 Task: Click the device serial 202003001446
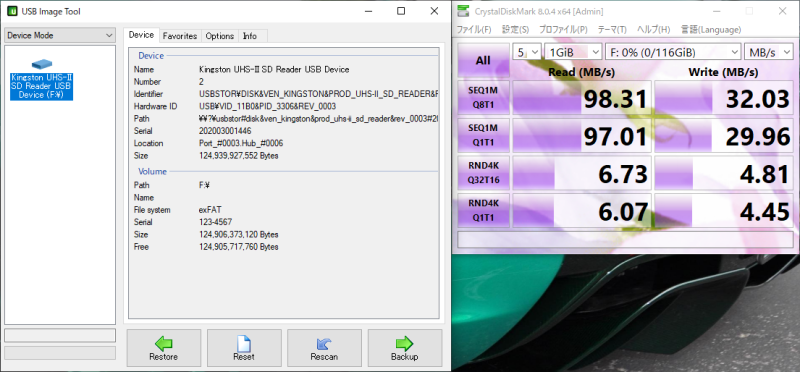(225, 131)
